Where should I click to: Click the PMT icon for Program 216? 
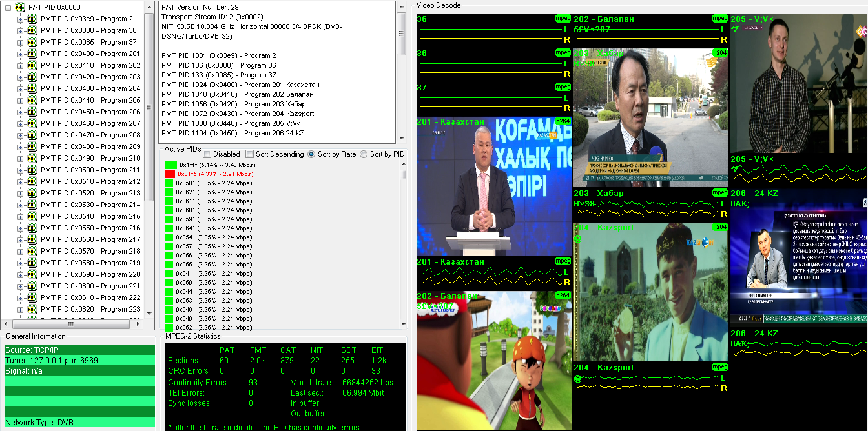pos(32,228)
